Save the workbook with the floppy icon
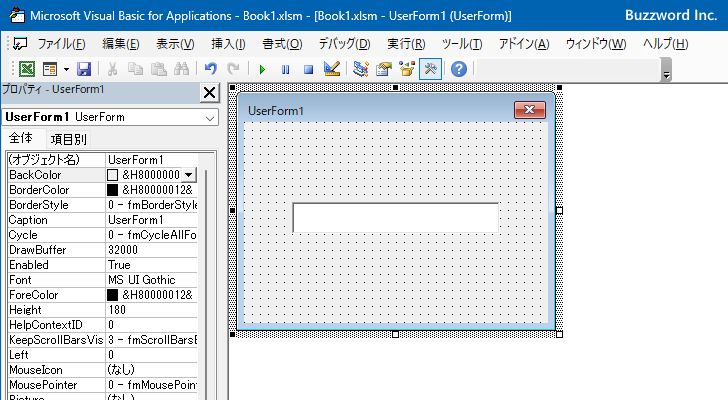This screenshot has width=728, height=400. pyautogui.click(x=84, y=70)
